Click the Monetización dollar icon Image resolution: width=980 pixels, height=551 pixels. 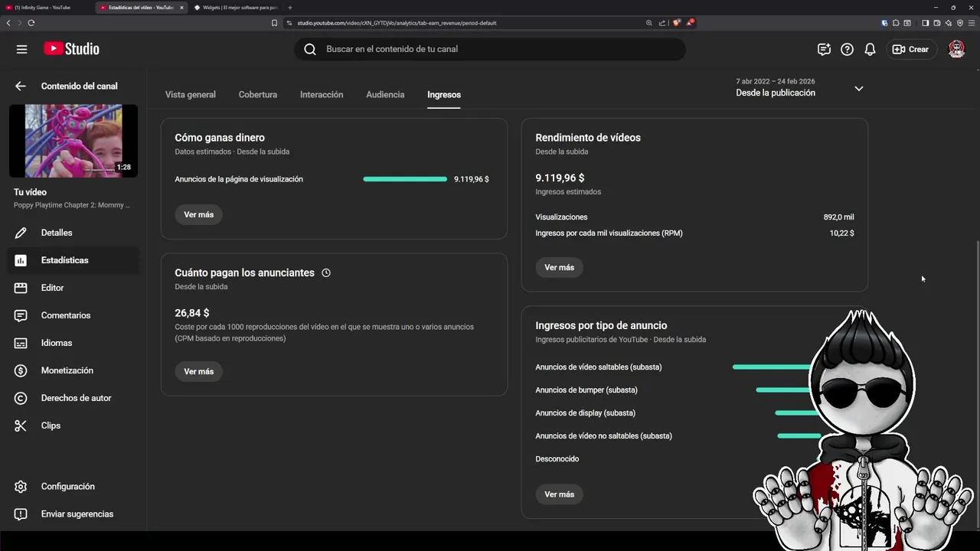21,370
